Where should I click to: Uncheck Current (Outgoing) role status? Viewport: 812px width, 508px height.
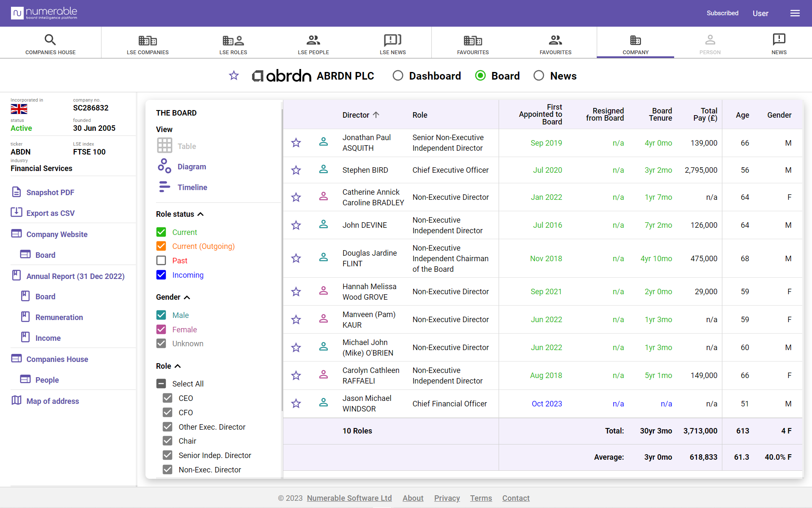161,246
